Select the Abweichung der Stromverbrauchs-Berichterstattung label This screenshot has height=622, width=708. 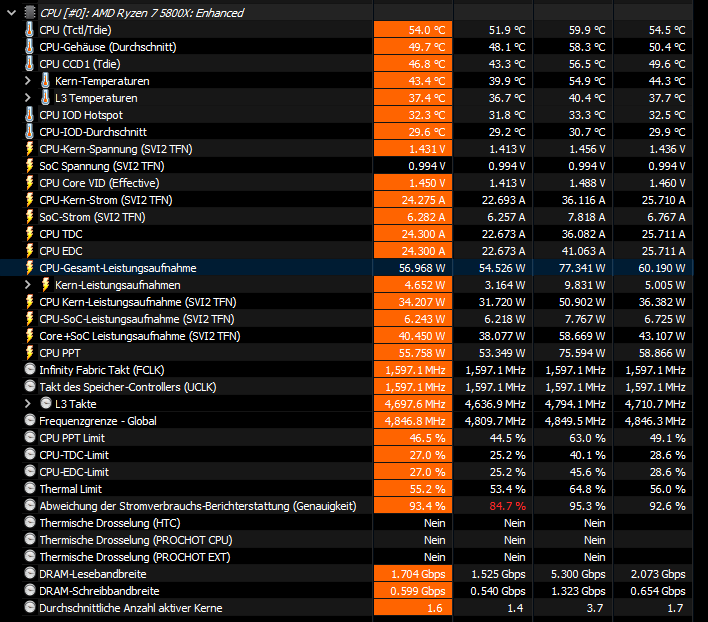[198, 506]
